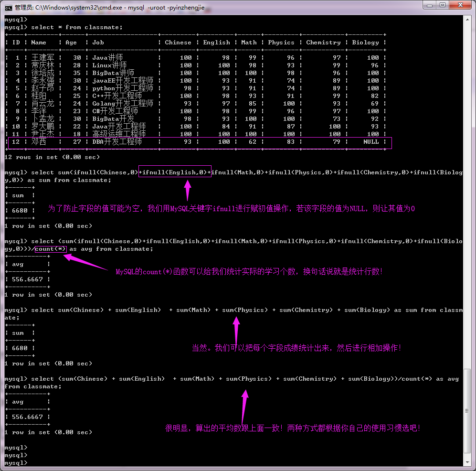The image size is (476, 471).
Task: Click the last "556.6667" avg result
Action: (x=27, y=417)
